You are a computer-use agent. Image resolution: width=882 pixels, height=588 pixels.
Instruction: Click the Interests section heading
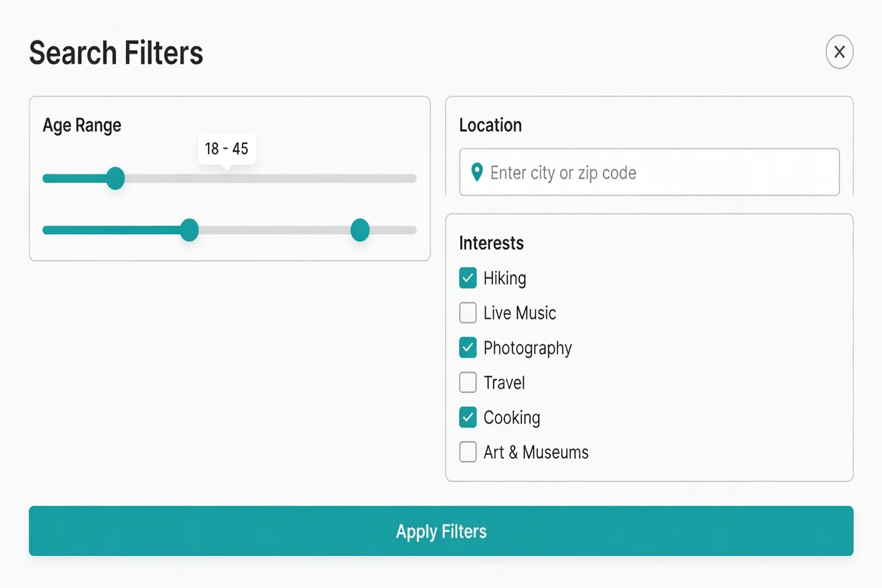coord(492,243)
